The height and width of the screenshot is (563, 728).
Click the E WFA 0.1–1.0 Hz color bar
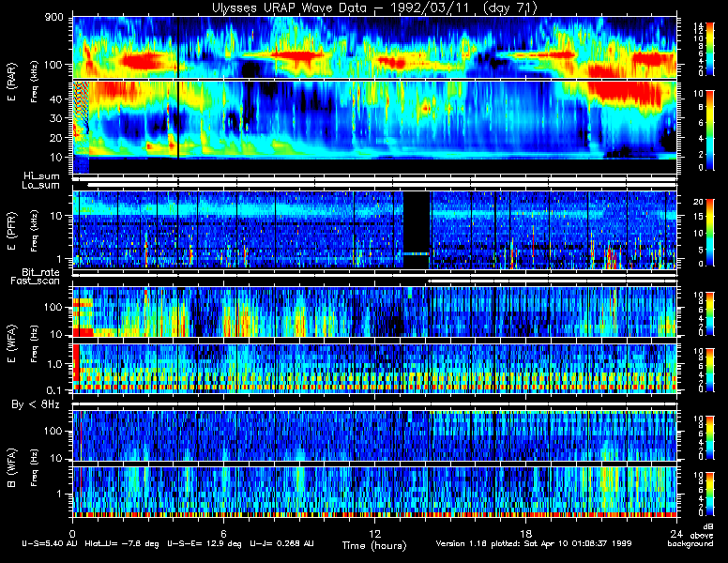[710, 371]
